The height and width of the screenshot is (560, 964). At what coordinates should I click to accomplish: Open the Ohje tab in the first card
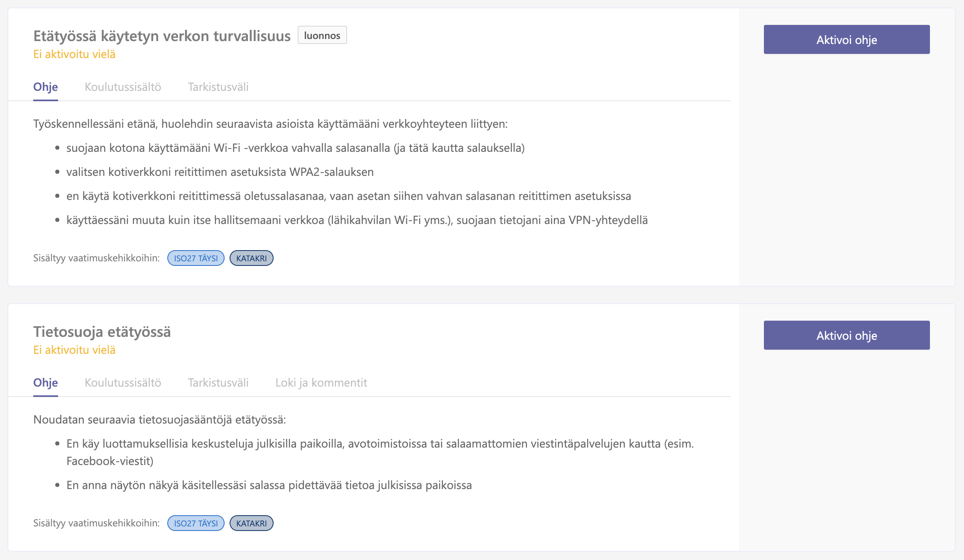coord(46,87)
